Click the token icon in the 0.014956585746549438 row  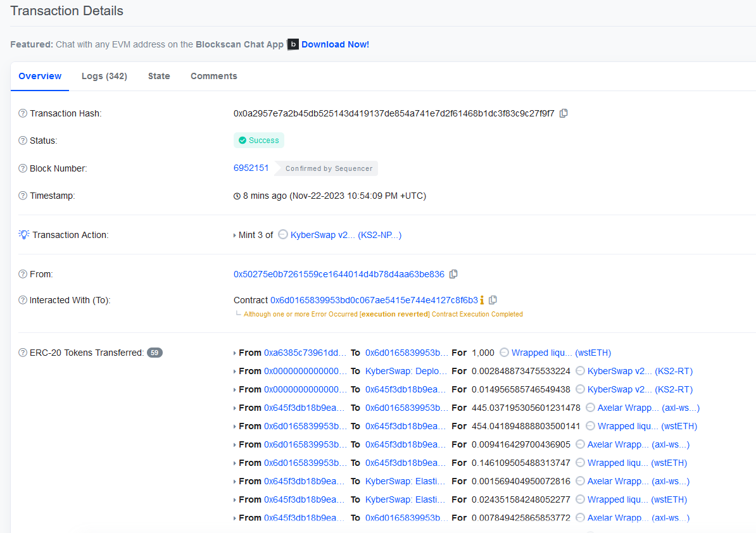(580, 389)
